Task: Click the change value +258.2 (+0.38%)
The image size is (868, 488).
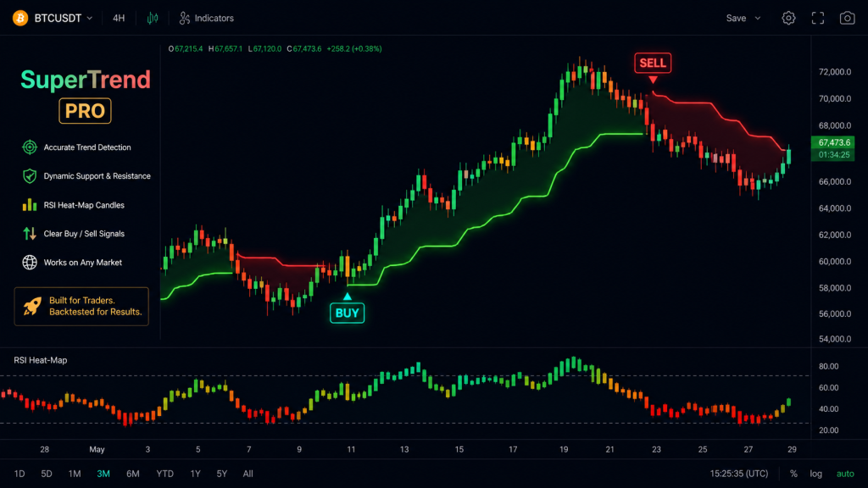Action: coord(354,48)
